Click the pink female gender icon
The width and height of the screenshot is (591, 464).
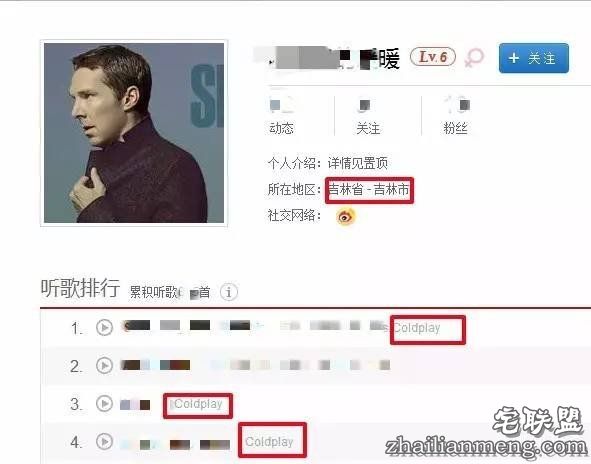coord(474,58)
